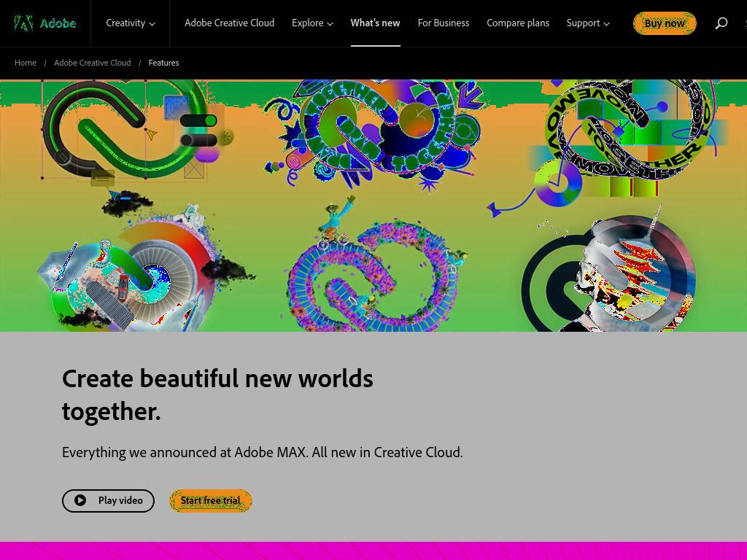Expand the Explore dropdown menu

click(x=312, y=23)
